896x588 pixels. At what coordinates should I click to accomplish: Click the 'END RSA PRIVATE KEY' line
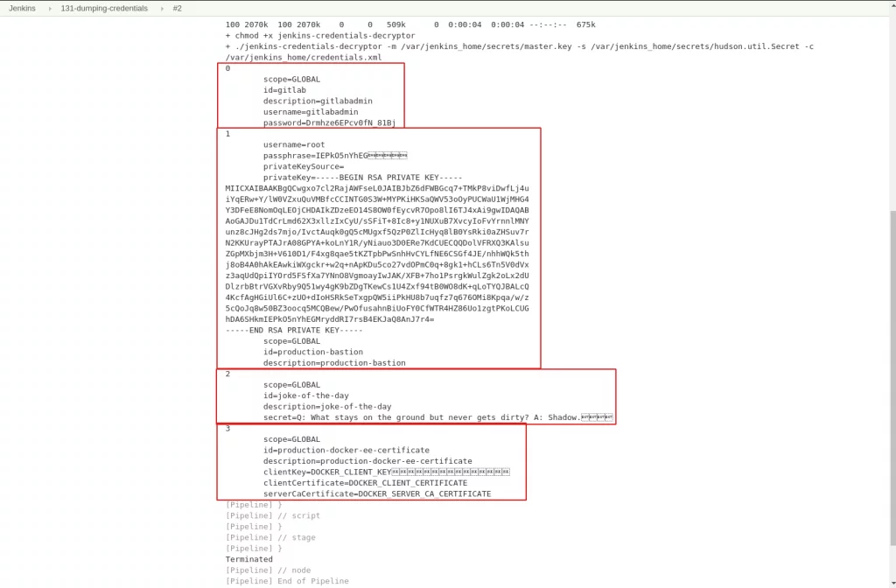pos(294,330)
